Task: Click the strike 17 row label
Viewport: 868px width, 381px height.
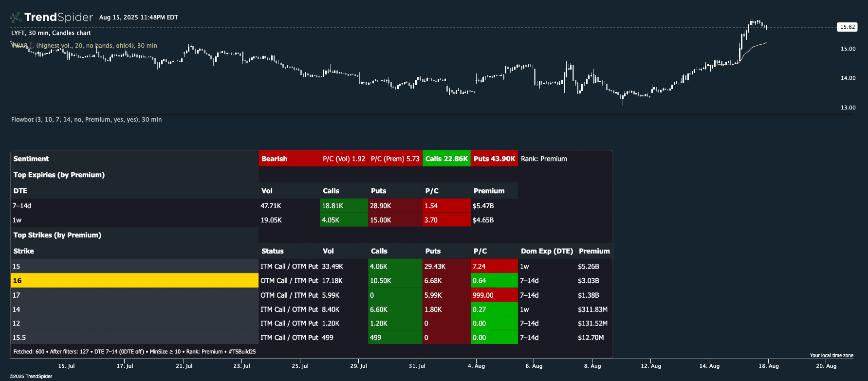Action: pos(17,295)
